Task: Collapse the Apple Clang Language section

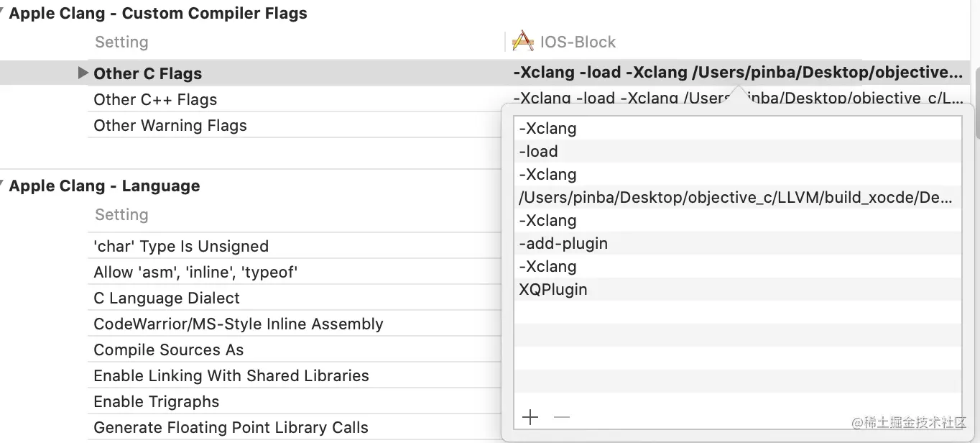Action: pos(4,186)
